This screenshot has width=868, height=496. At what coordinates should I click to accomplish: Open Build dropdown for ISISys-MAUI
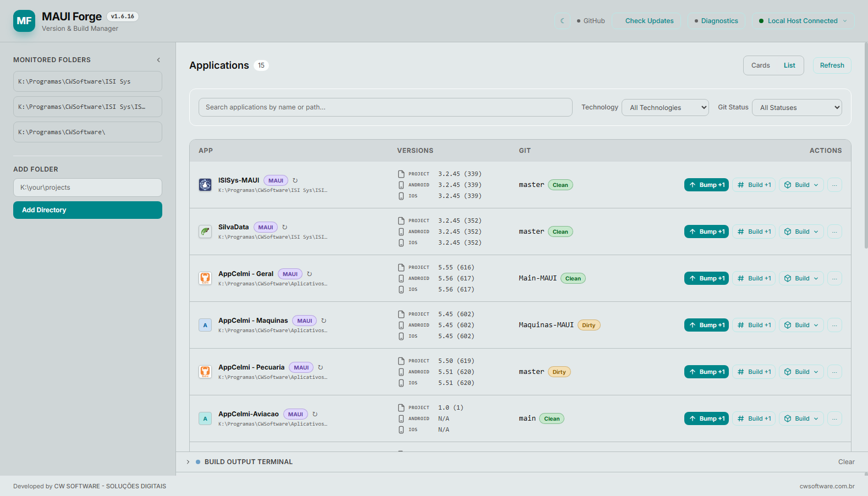pyautogui.click(x=801, y=185)
